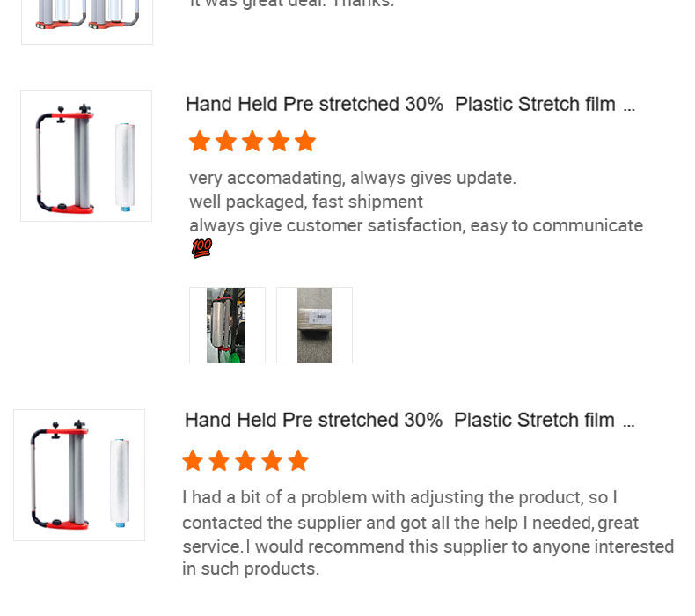Click first star of the "great service" review

(x=193, y=460)
